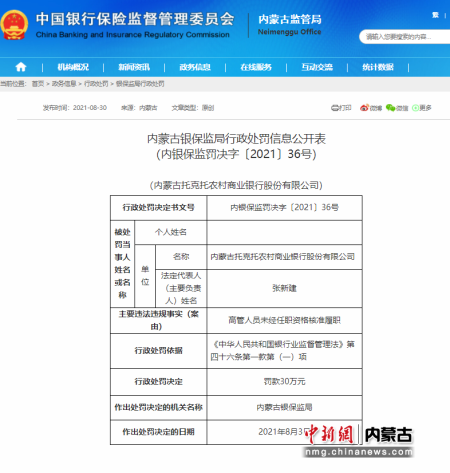Click subtitle (内银保监罚决字〔2021〕36号)

point(236,154)
